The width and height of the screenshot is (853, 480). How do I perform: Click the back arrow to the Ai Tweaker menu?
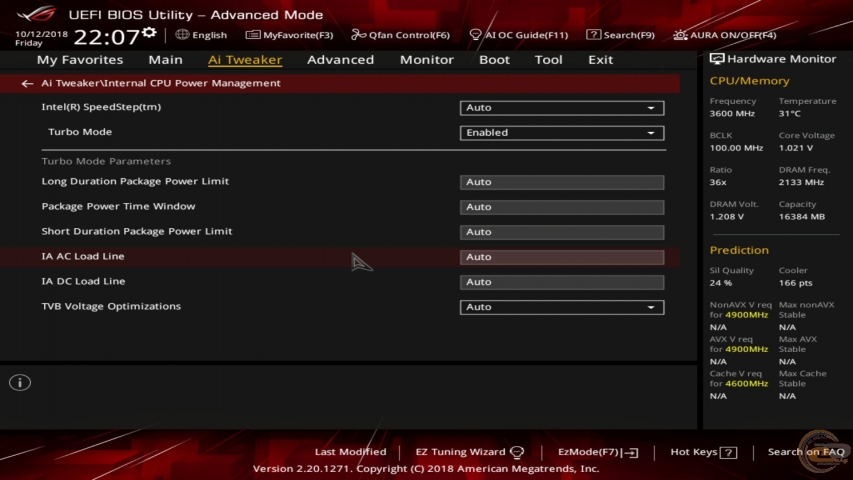(27, 83)
